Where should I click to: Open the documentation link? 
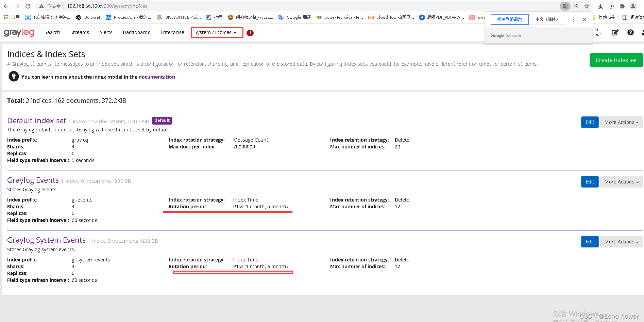coord(157,77)
